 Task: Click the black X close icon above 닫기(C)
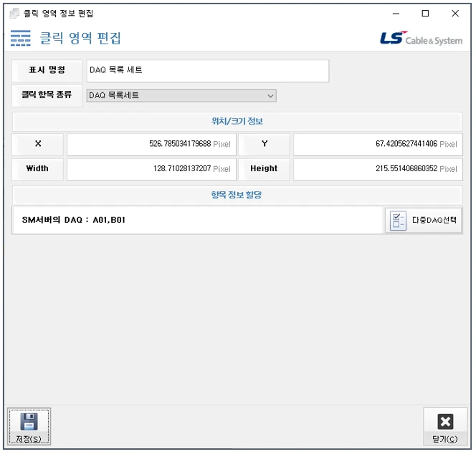click(x=445, y=421)
